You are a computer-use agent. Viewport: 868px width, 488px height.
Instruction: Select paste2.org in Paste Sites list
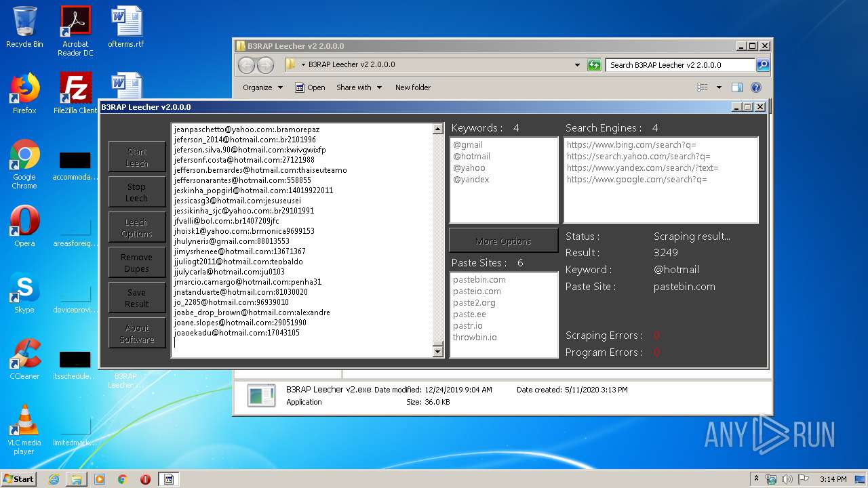tap(474, 303)
